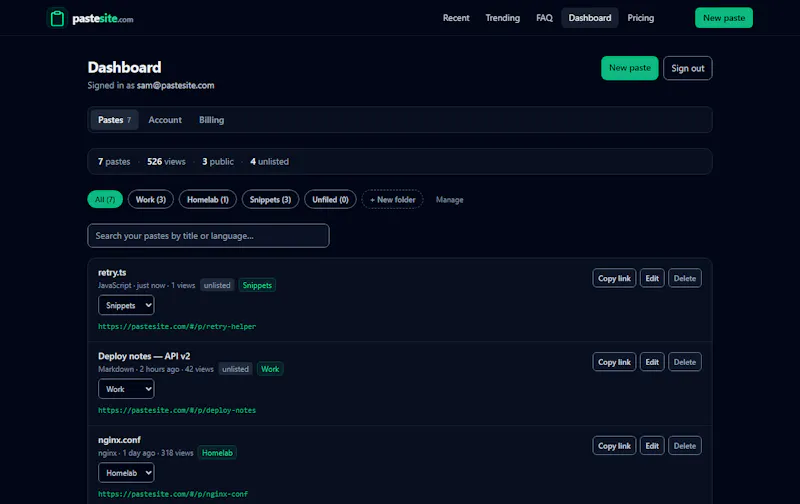Copy link for nginx.conf paste
The height and width of the screenshot is (504, 800).
(x=614, y=445)
